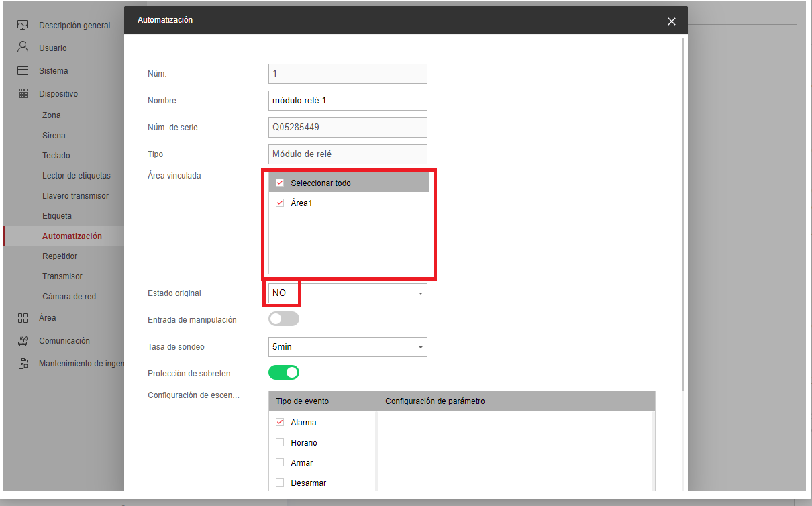Expand the Tasa de sondeo dropdown
Viewport: 812px width, 506px height.
[348, 347]
